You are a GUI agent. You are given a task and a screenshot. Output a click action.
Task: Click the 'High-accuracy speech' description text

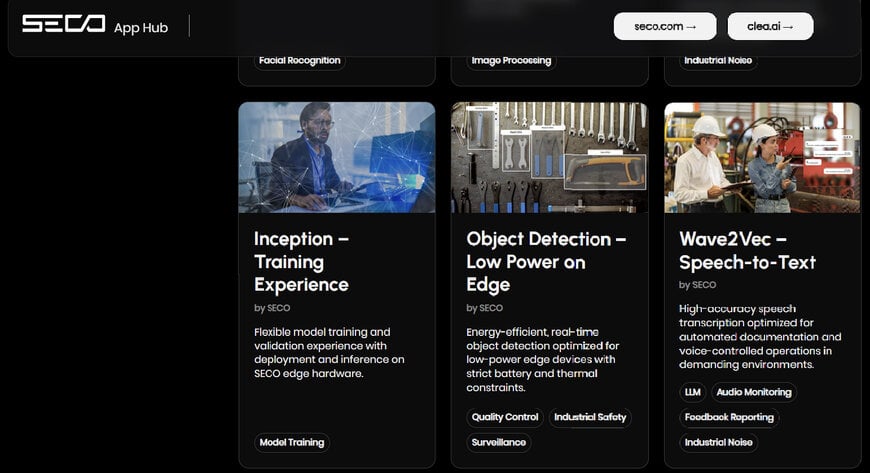click(760, 336)
